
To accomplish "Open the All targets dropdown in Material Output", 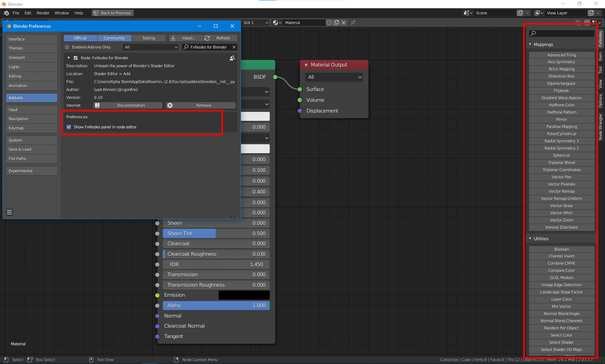I will [x=333, y=77].
